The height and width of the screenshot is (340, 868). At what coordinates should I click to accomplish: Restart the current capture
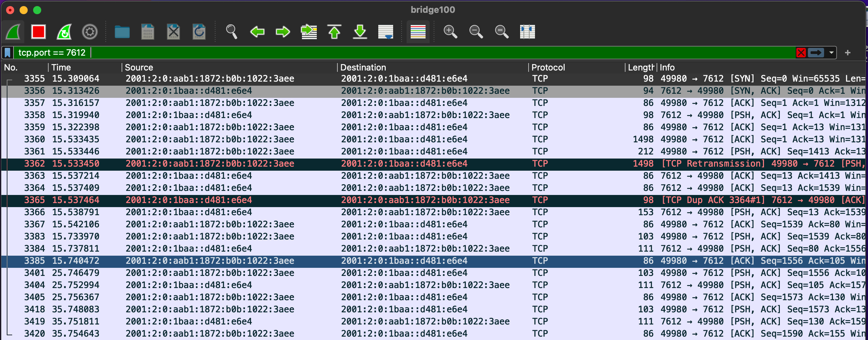64,32
